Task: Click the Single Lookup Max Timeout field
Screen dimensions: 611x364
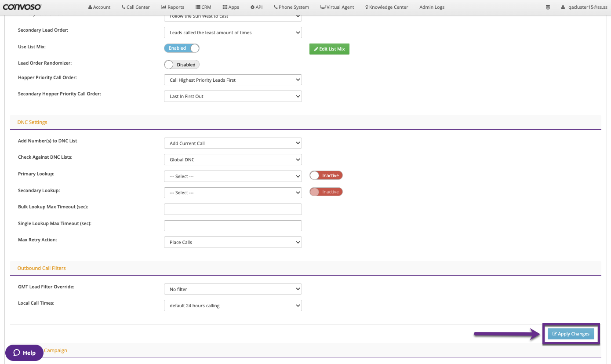Action: point(233,226)
